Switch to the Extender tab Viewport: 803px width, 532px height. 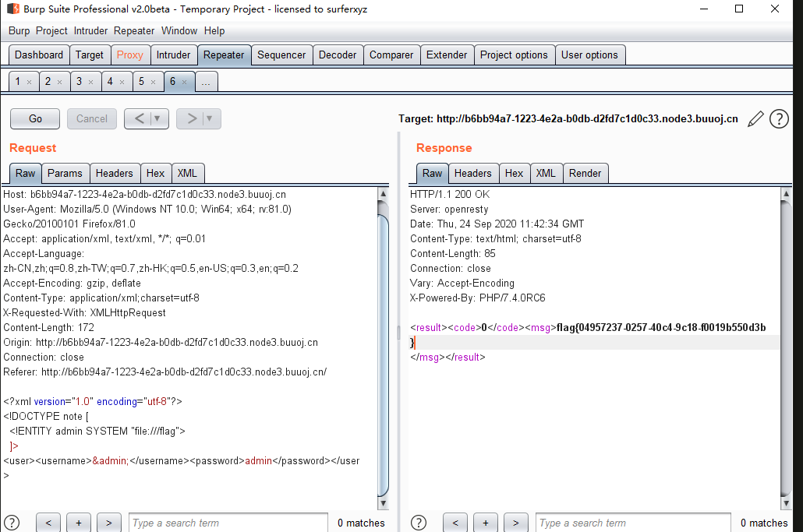click(447, 55)
